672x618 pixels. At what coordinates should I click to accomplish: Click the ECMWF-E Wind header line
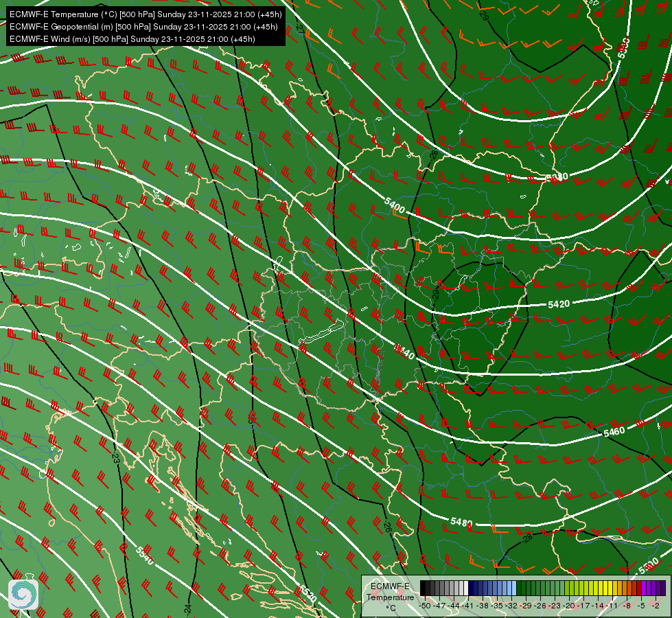coord(132,39)
